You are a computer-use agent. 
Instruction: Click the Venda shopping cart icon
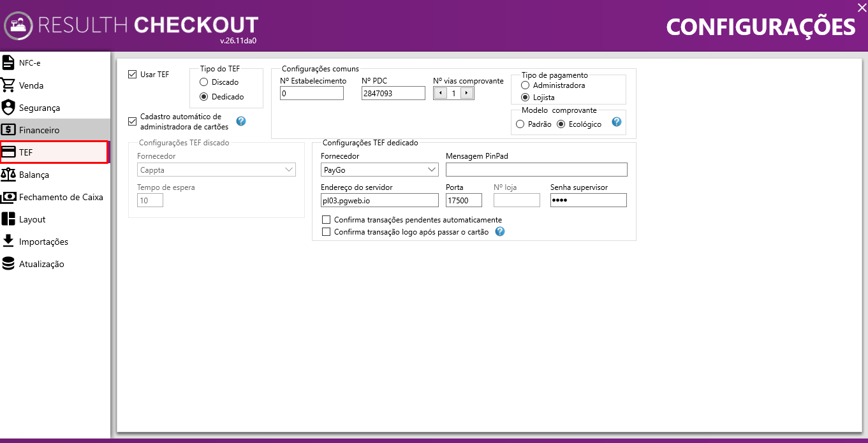[8, 85]
